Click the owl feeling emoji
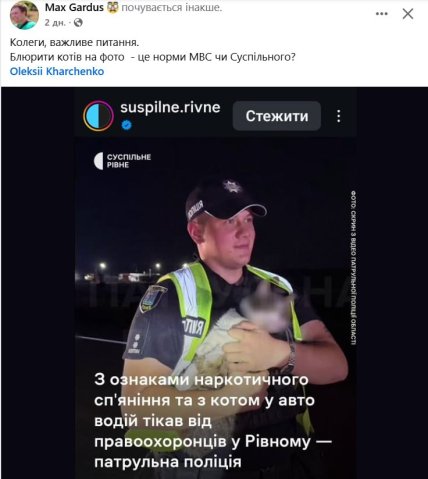 coord(113,7)
